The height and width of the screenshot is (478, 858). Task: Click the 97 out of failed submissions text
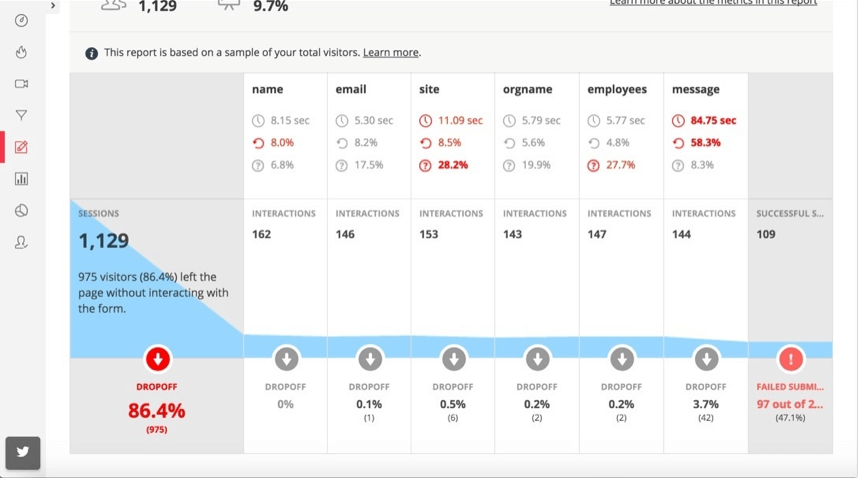point(790,404)
